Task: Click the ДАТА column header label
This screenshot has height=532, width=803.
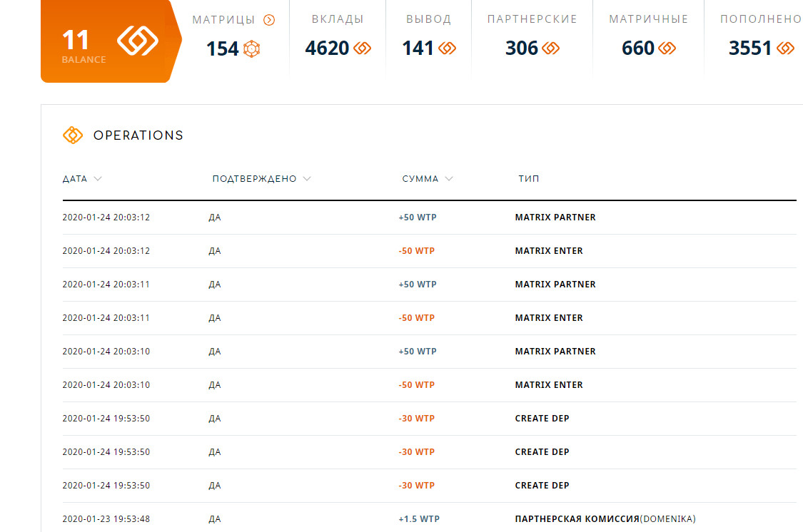Action: pos(75,178)
